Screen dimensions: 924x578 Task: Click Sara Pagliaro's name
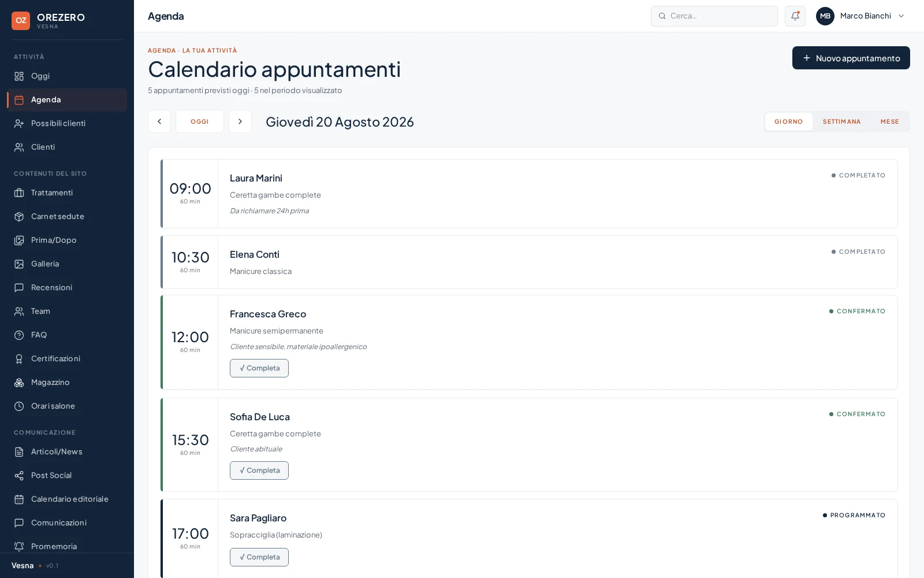click(x=258, y=518)
